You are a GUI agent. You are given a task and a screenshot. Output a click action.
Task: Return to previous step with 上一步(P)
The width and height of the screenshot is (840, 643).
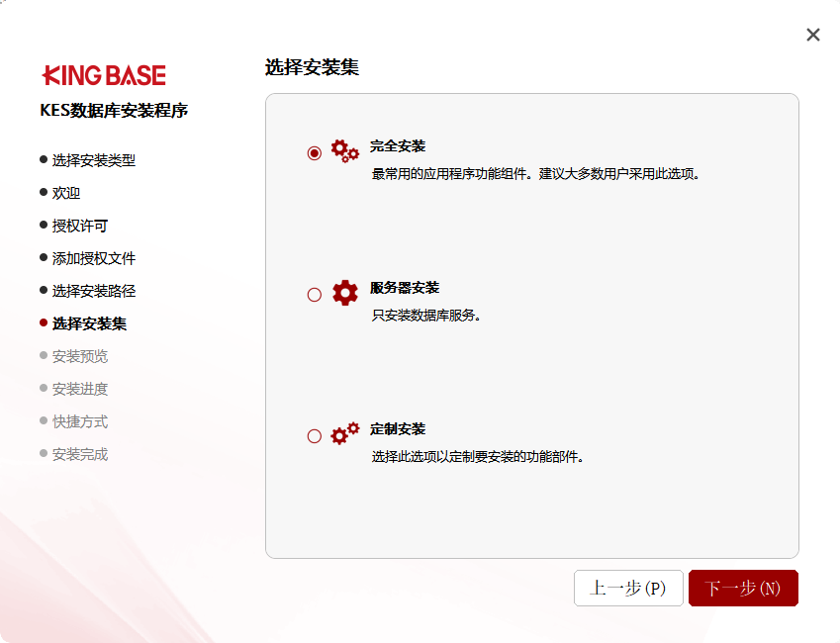coord(628,589)
